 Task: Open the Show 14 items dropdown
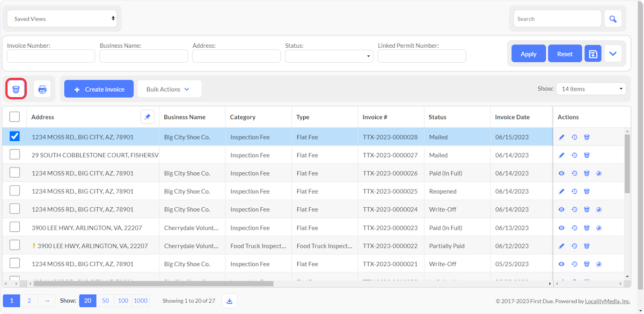591,89
